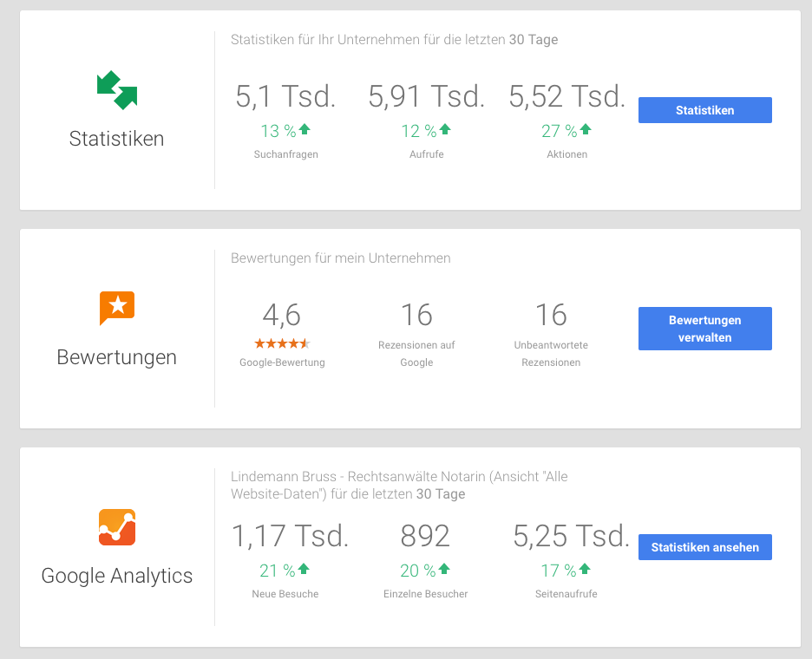Click the green arrow beside 12 % Aufrufe
Screen dimensions: 812x659
pyautogui.click(x=445, y=130)
